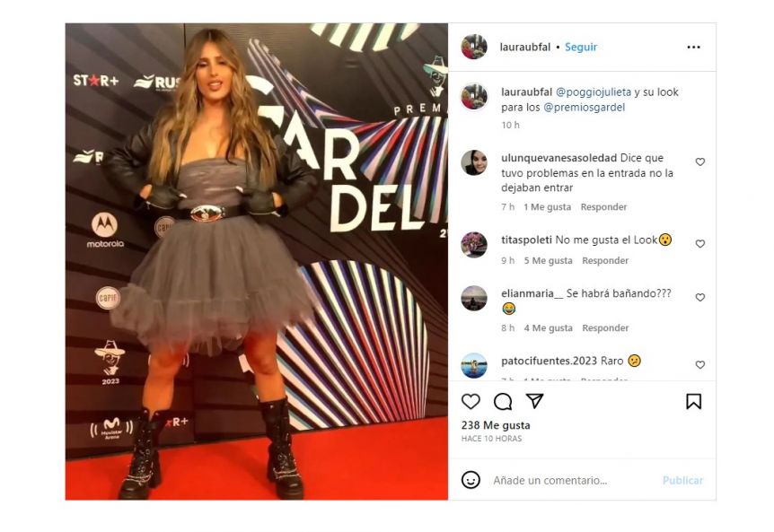Open comments via the speech bubble icon
The image size is (774, 532).
click(x=503, y=402)
